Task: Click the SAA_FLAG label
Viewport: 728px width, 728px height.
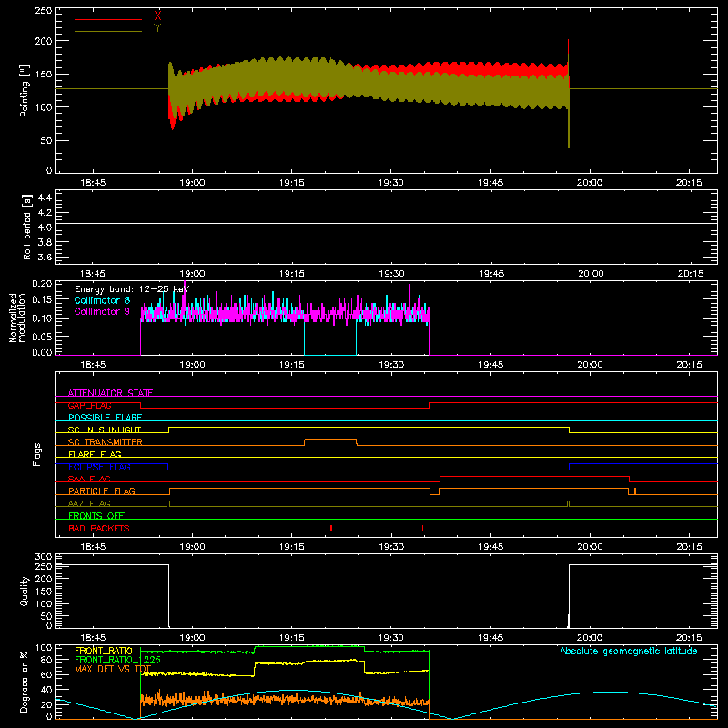Action: click(x=89, y=479)
